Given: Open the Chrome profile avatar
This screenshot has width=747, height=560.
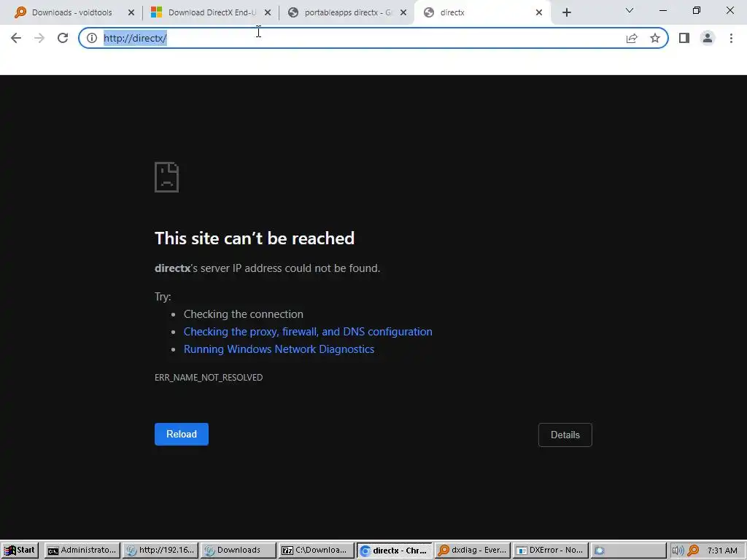Looking at the screenshot, I should click(708, 38).
